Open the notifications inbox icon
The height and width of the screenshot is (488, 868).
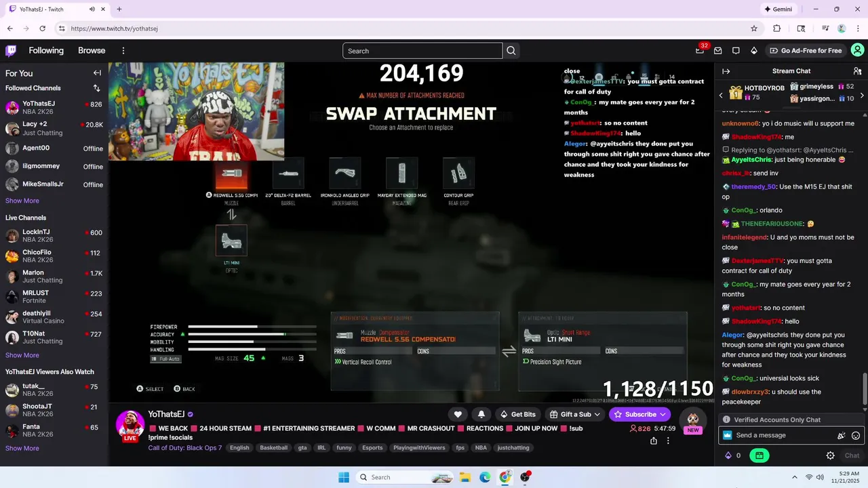click(x=717, y=51)
